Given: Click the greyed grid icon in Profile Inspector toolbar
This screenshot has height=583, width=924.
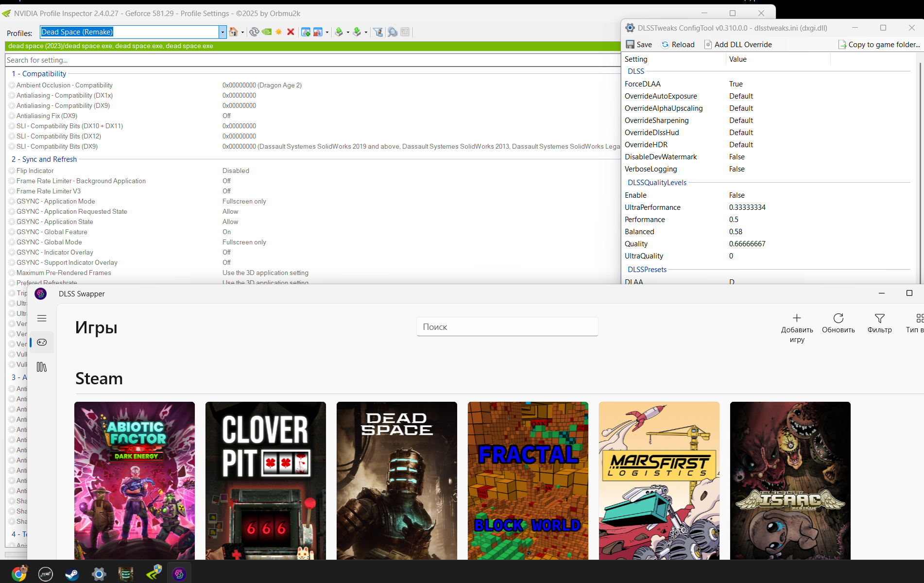Looking at the screenshot, I should [405, 32].
